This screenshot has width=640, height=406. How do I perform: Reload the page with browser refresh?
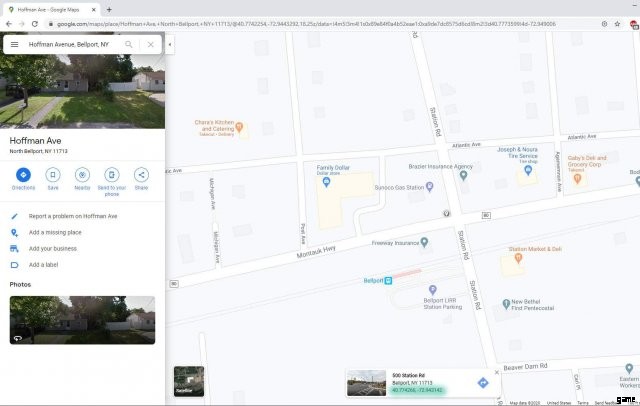[x=35, y=22]
